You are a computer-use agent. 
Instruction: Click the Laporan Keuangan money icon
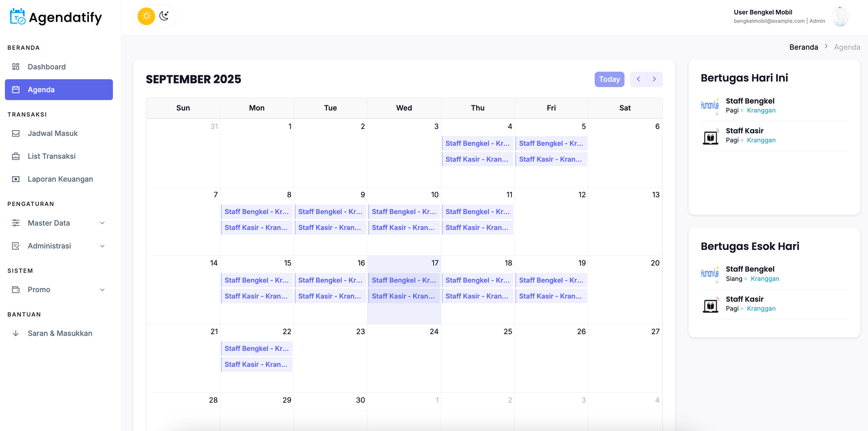point(16,179)
